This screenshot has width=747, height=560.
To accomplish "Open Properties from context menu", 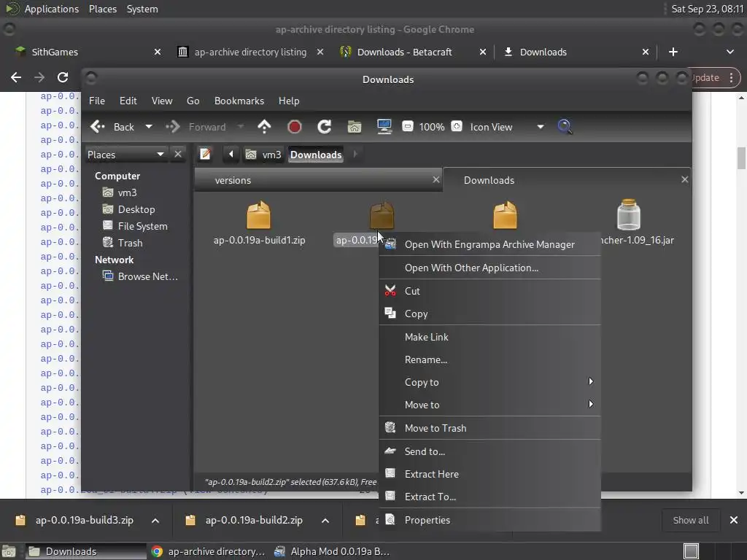I will [x=489, y=520].
